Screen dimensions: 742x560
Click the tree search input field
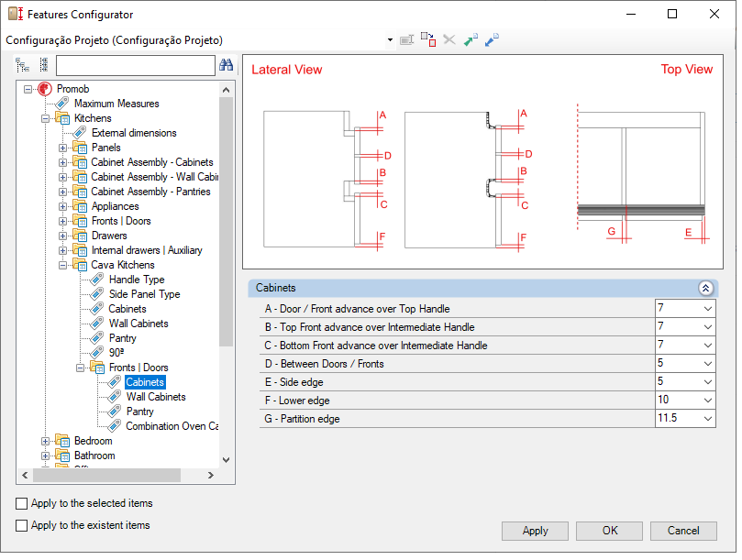point(136,65)
